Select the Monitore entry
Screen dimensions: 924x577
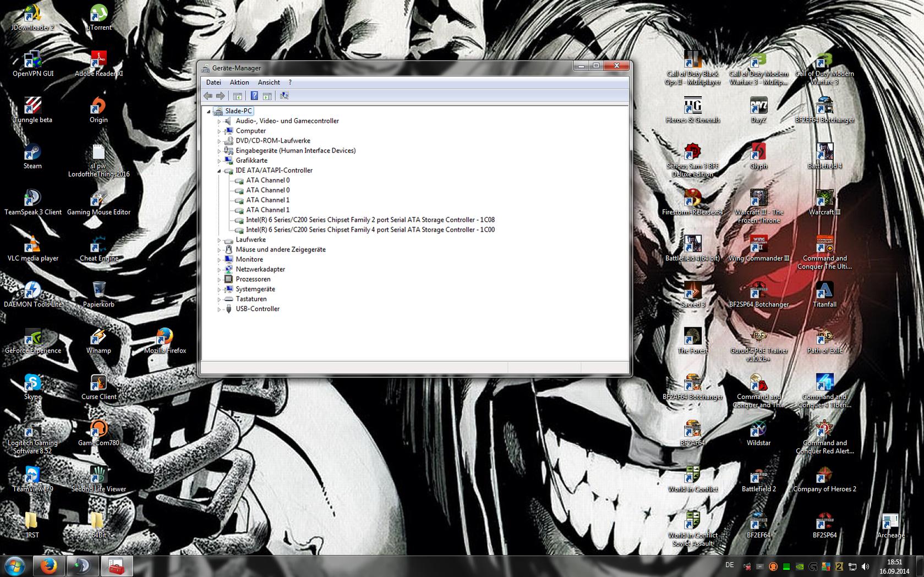click(x=249, y=260)
